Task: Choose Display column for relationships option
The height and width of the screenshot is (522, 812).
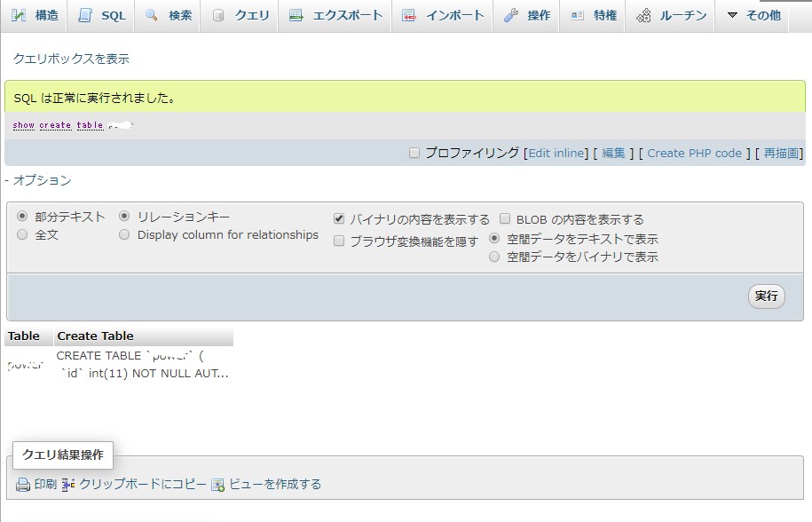Action: (124, 234)
